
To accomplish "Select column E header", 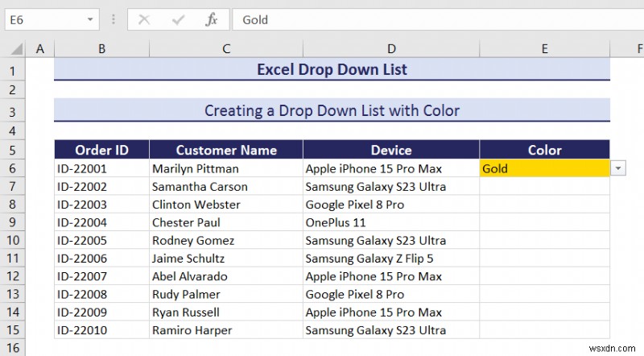I will click(545, 49).
